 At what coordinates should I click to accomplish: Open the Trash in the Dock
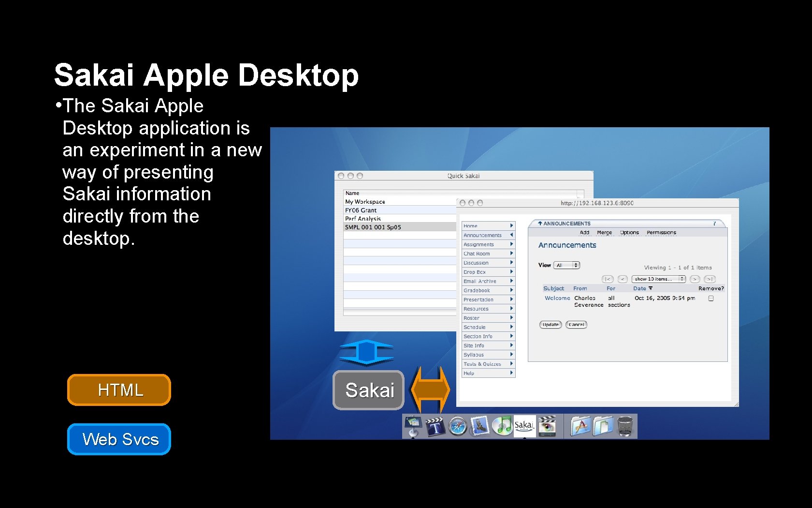tap(625, 426)
